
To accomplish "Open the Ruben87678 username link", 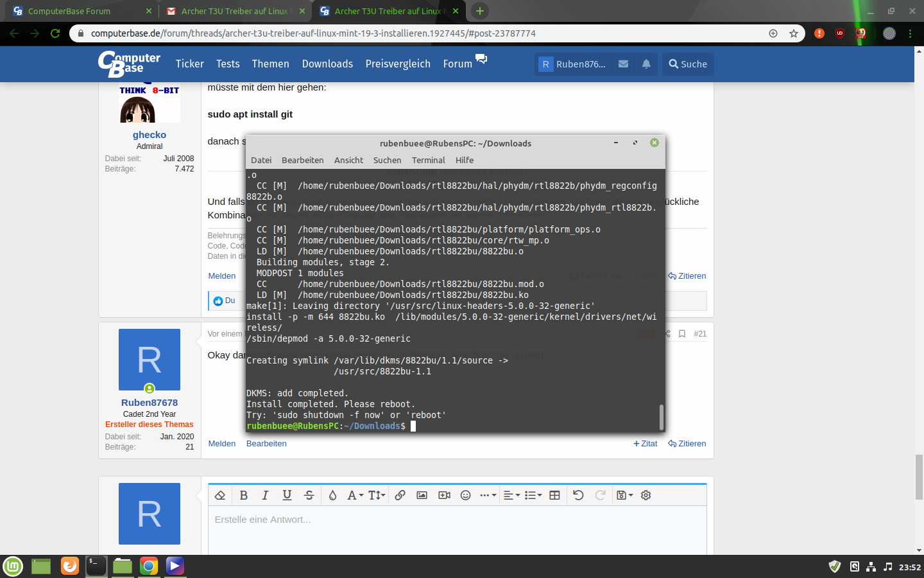I will [x=150, y=403].
